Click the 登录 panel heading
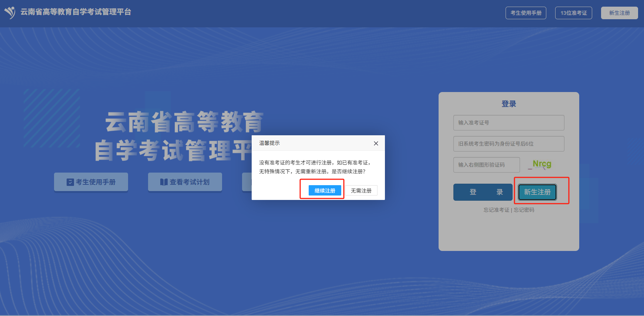This screenshot has width=644, height=316. [509, 104]
